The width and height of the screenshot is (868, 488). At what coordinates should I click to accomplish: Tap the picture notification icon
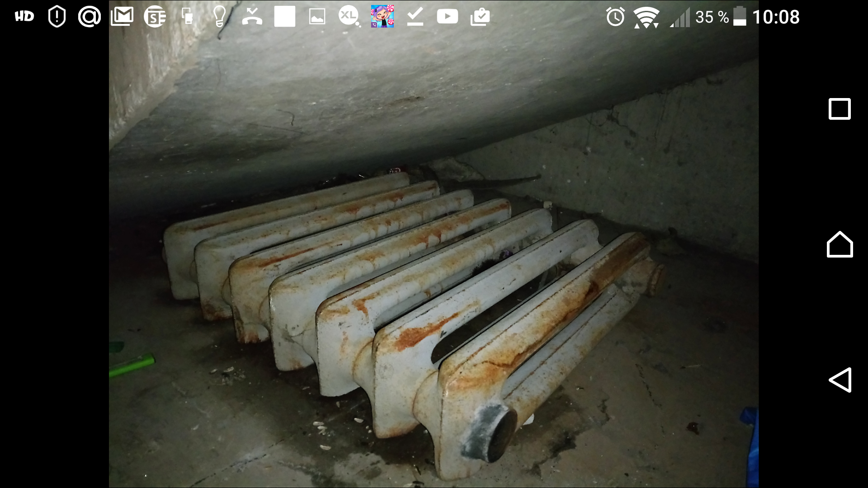(317, 17)
